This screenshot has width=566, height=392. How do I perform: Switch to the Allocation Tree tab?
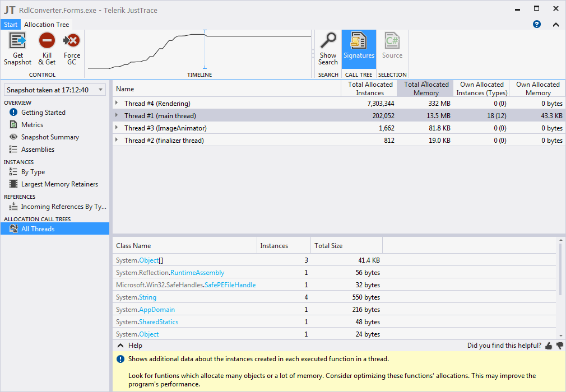pyautogui.click(x=47, y=25)
